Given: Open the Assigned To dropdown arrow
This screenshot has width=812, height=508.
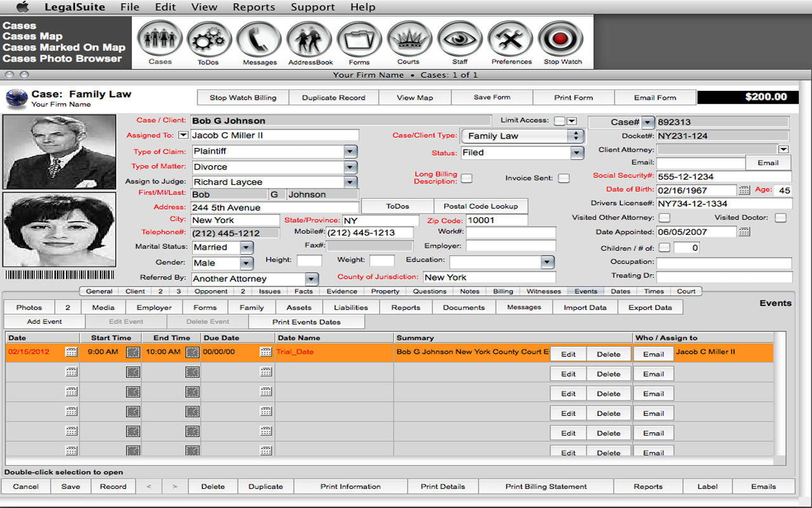Looking at the screenshot, I should click(x=183, y=135).
